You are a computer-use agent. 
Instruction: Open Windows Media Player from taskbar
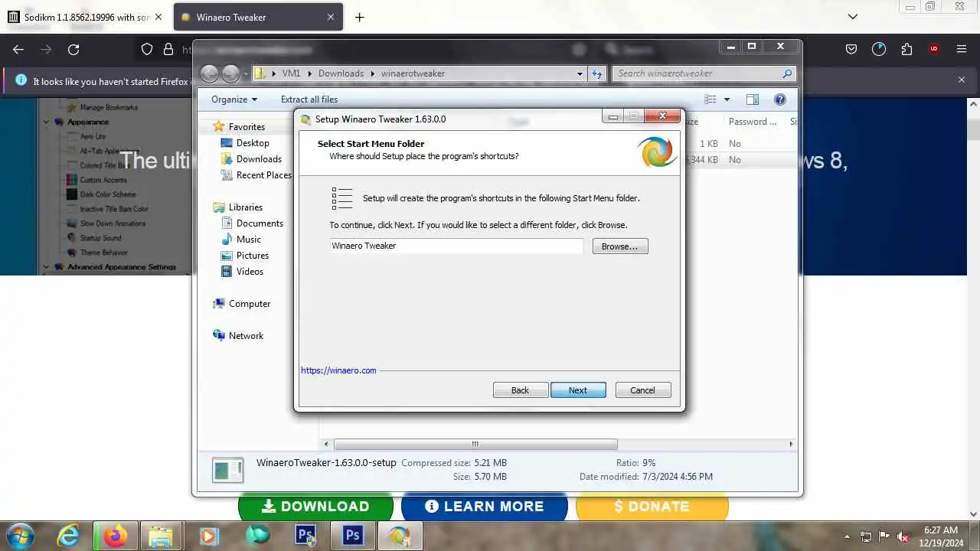tap(208, 536)
